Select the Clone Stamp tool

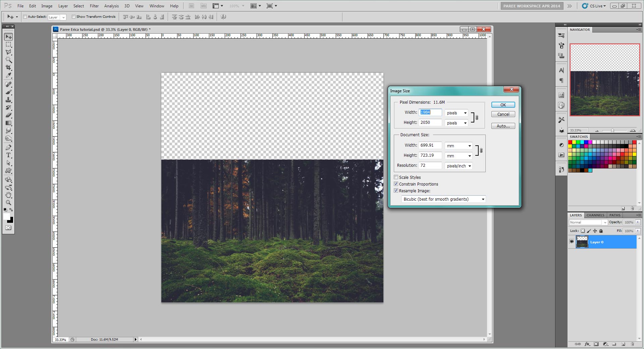coord(8,100)
